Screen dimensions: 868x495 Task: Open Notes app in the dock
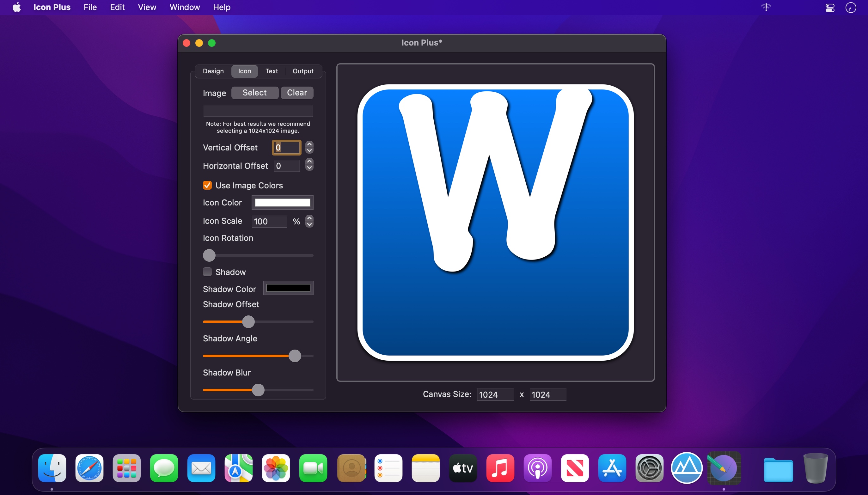coord(426,468)
